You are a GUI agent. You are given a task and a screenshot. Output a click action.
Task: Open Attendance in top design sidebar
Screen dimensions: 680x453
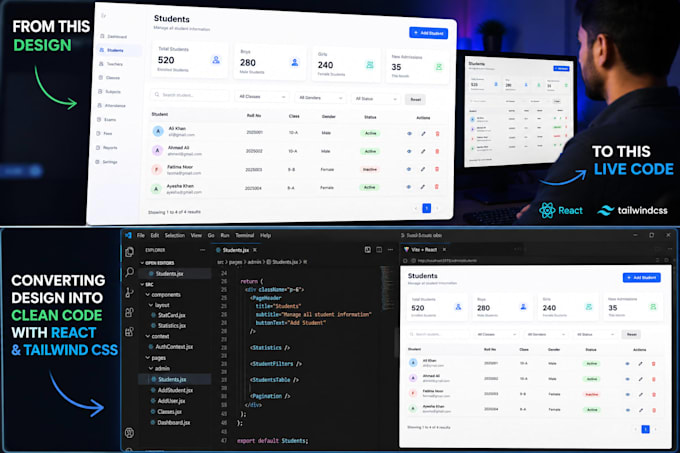coord(112,105)
